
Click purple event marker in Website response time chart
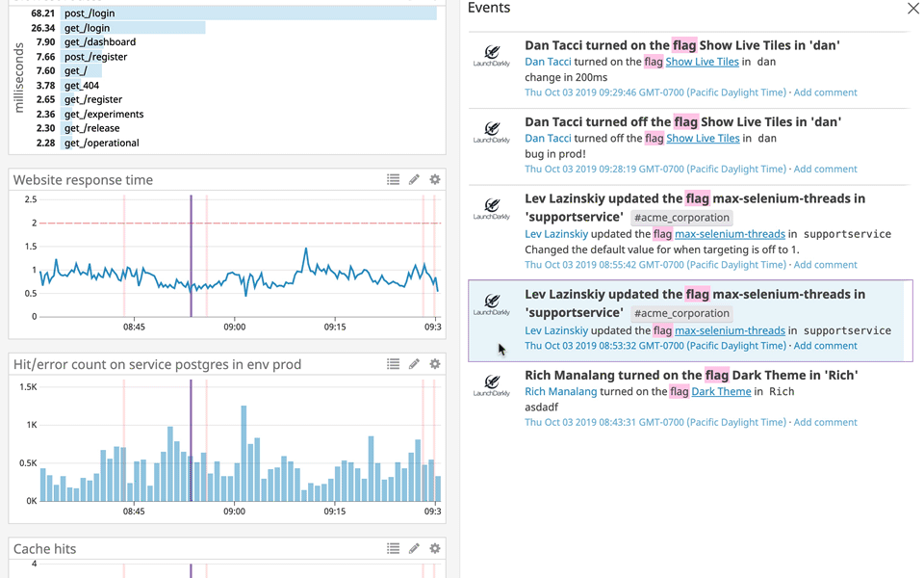pyautogui.click(x=191, y=255)
